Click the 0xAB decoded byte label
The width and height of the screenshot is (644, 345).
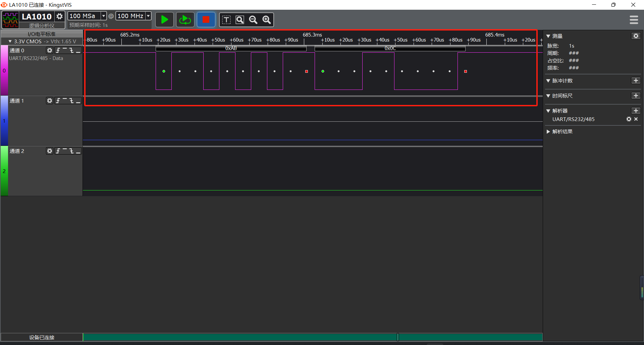231,48
